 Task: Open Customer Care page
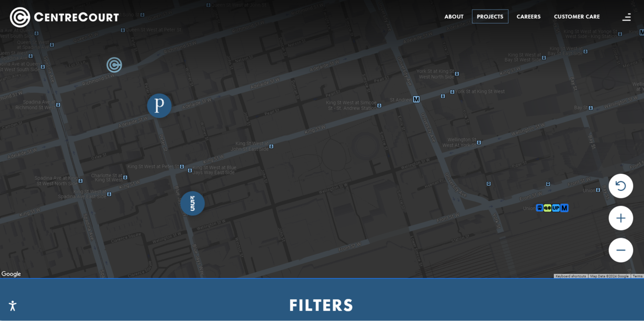[577, 17]
